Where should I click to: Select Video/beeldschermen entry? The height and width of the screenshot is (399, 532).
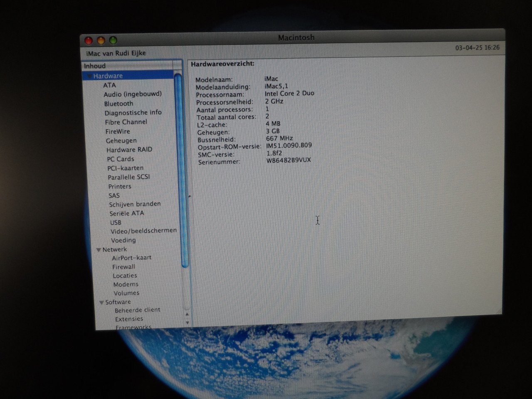coord(143,231)
